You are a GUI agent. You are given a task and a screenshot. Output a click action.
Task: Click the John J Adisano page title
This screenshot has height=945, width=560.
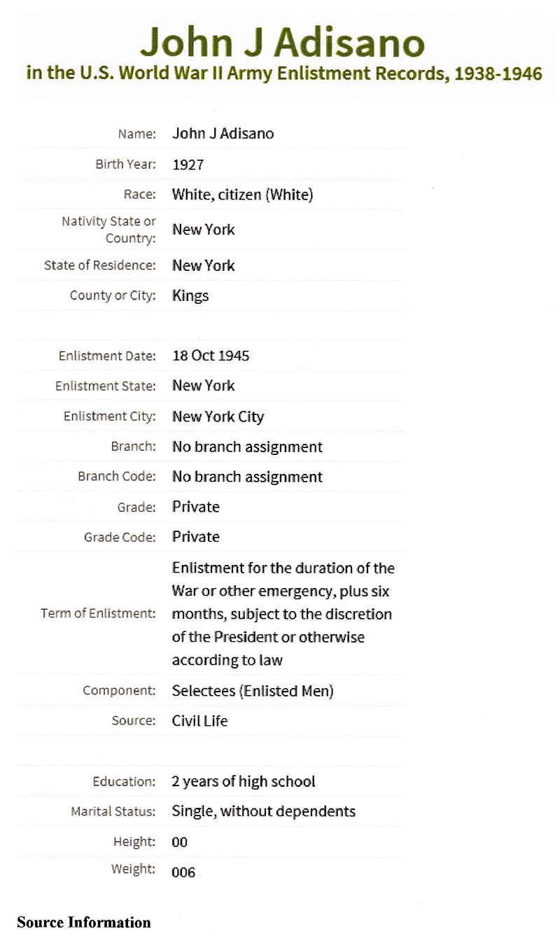point(282,43)
